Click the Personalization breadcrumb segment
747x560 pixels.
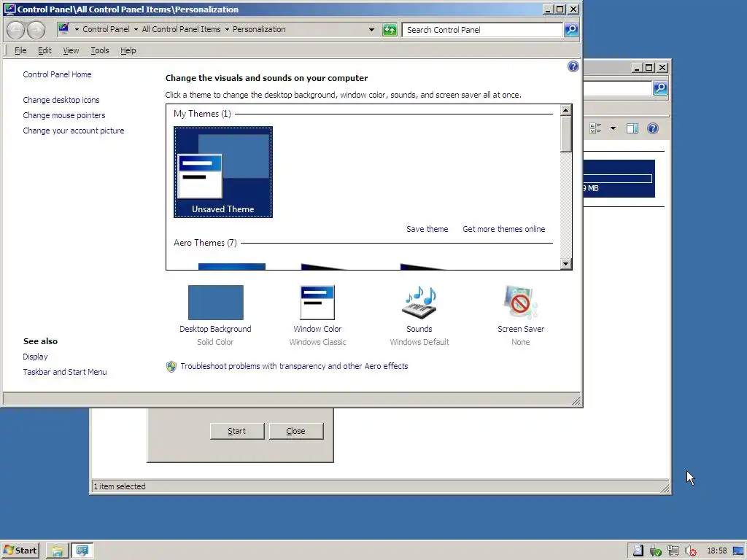259,29
